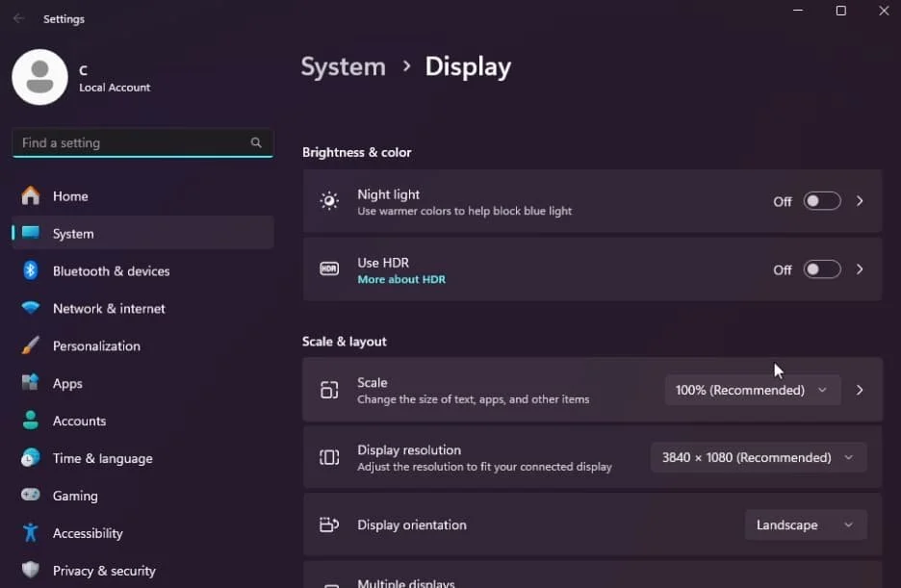Screen dimensions: 901x588
Task: Click the Privacy & security shield icon
Action: click(31, 571)
